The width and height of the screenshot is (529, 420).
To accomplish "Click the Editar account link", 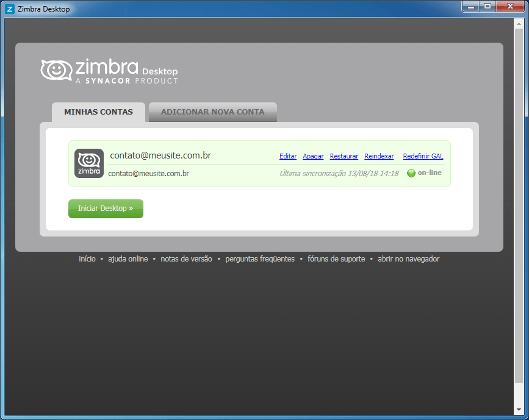I will [288, 157].
